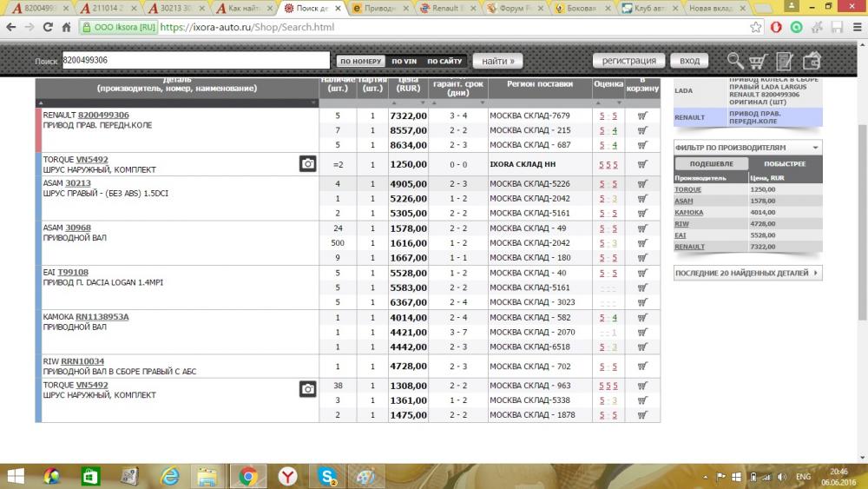The image size is (868, 489).
Task: Switch to Поиск де browser tab
Action: click(x=313, y=9)
